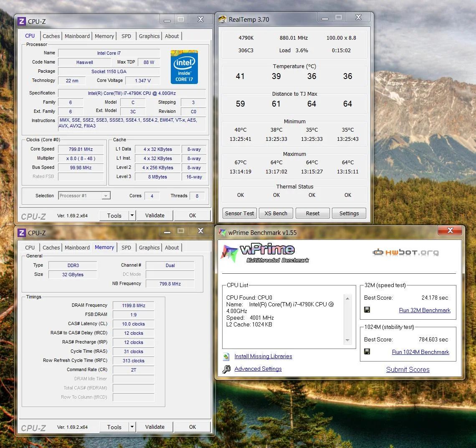Select SPD tab in bottom CPU-Z window
The height and width of the screenshot is (448, 476).
point(126,248)
